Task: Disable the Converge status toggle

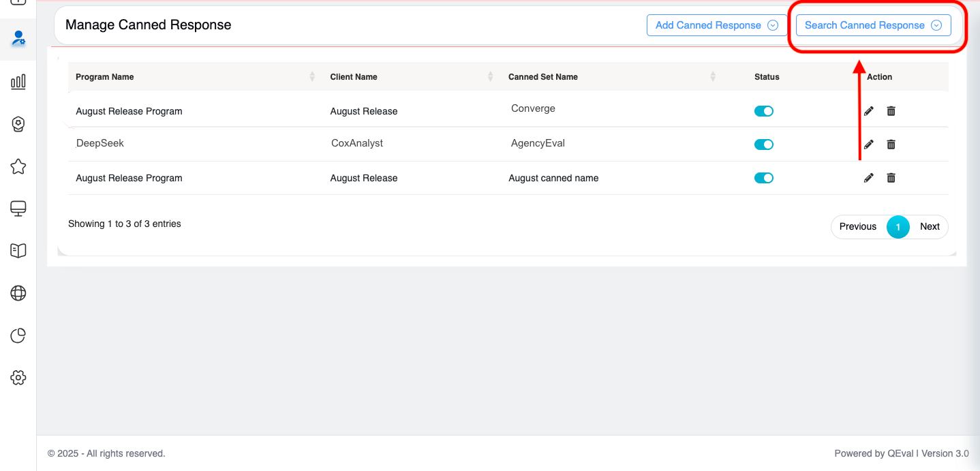Action: coord(763,111)
